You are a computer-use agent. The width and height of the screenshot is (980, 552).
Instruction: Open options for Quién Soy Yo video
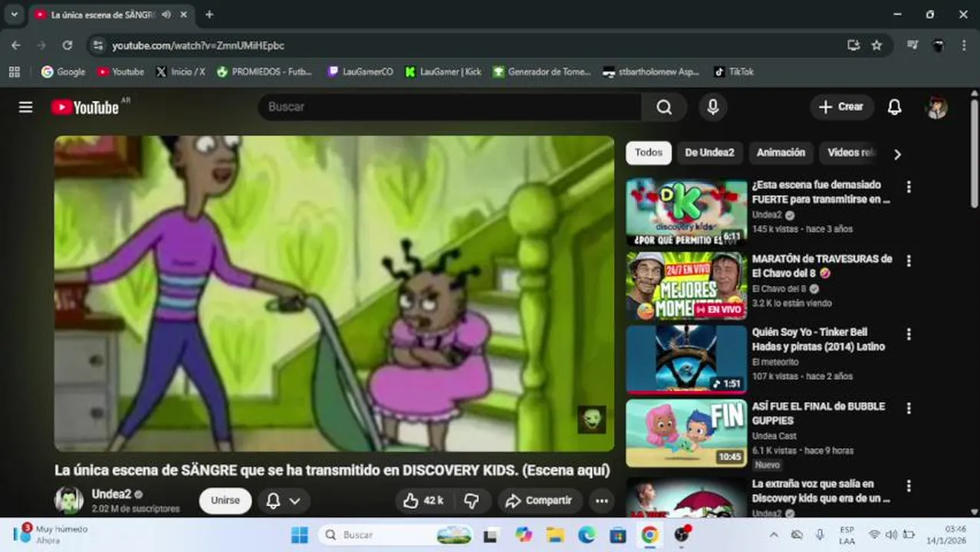click(909, 334)
